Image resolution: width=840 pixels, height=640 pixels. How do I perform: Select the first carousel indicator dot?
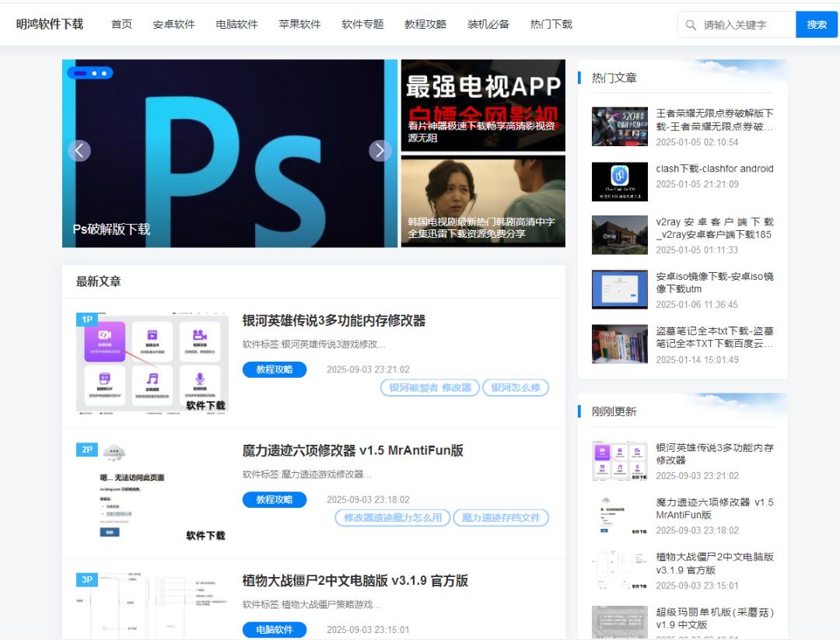(80, 73)
